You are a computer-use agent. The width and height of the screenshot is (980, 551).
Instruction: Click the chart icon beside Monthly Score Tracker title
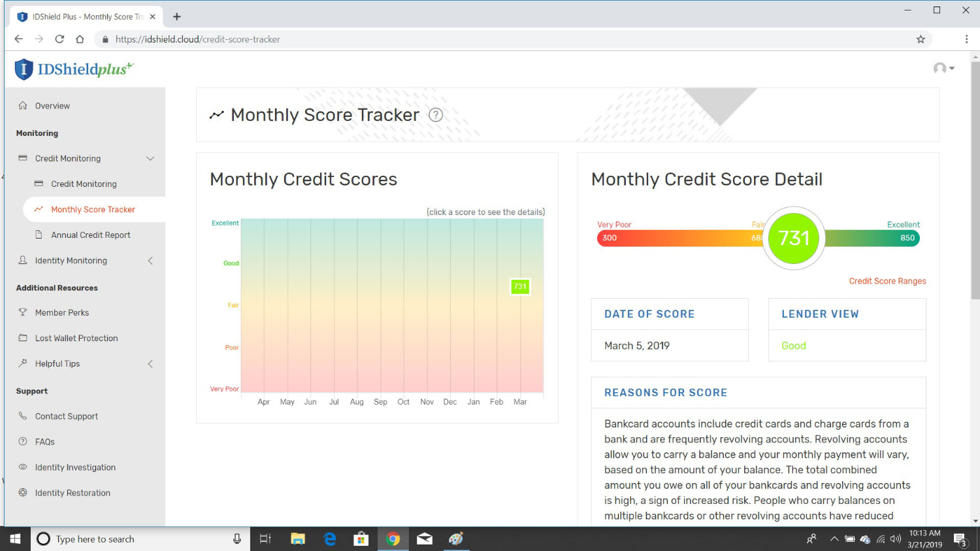216,116
